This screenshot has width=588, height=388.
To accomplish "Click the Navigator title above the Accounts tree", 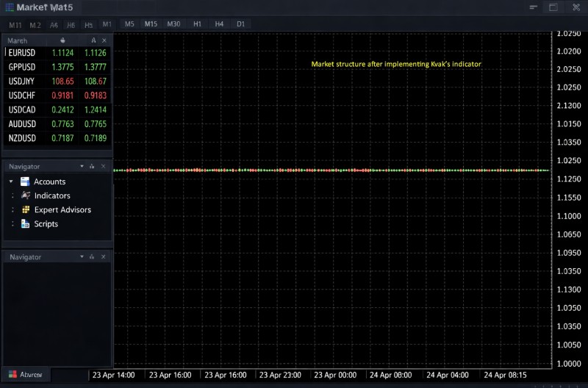I will [x=24, y=167].
